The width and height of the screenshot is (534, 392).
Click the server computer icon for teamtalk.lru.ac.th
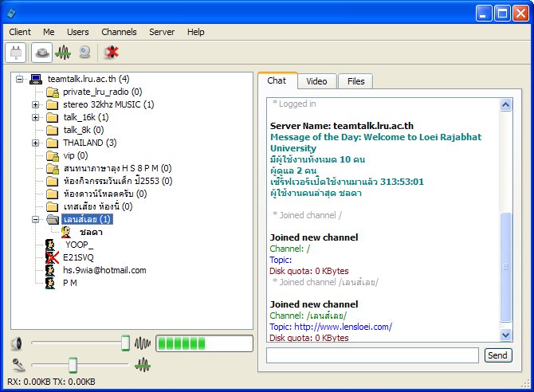click(x=35, y=79)
